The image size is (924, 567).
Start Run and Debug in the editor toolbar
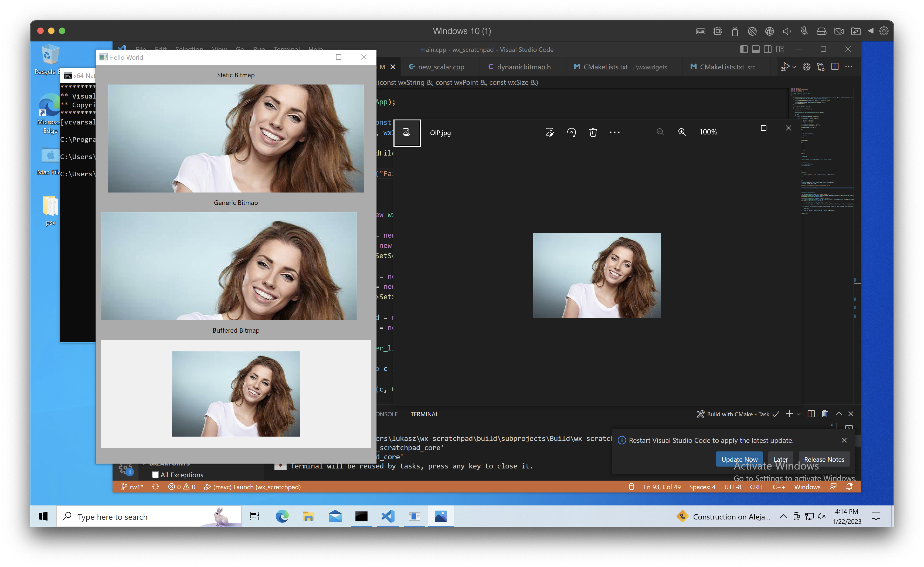click(x=785, y=67)
